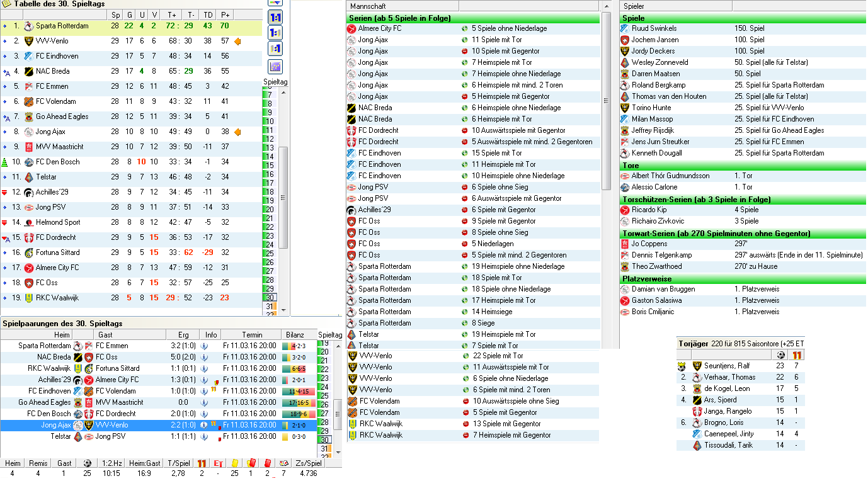Click the Mannschaft column header
Viewport: 868px width, 481px height.
403,6
